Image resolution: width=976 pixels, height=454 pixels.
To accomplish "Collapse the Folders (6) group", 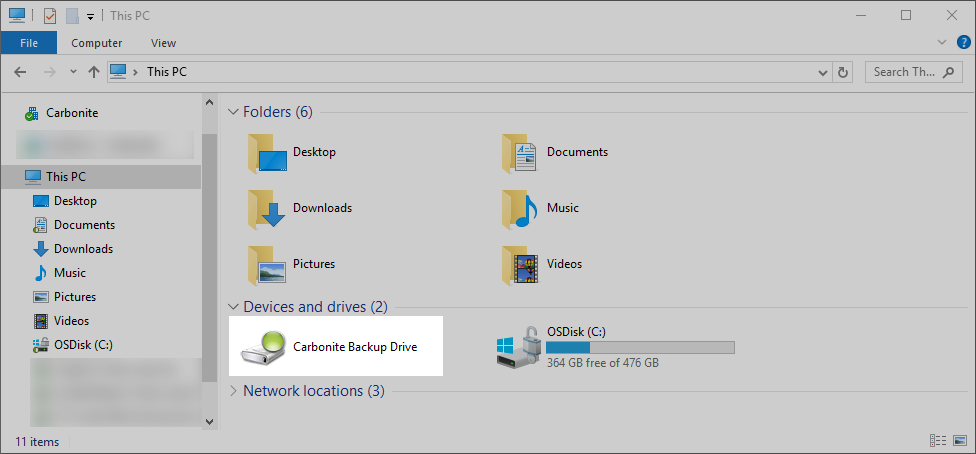I will click(x=233, y=112).
